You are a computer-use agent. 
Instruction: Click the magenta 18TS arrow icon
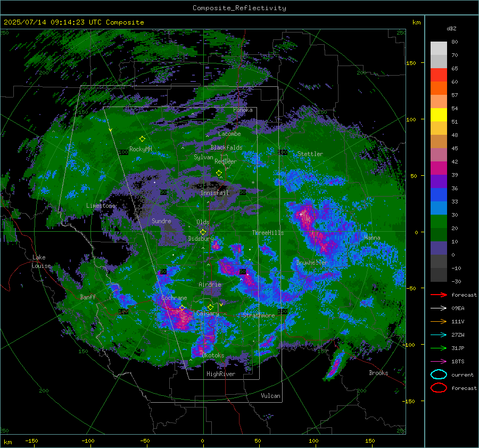[x=439, y=362]
